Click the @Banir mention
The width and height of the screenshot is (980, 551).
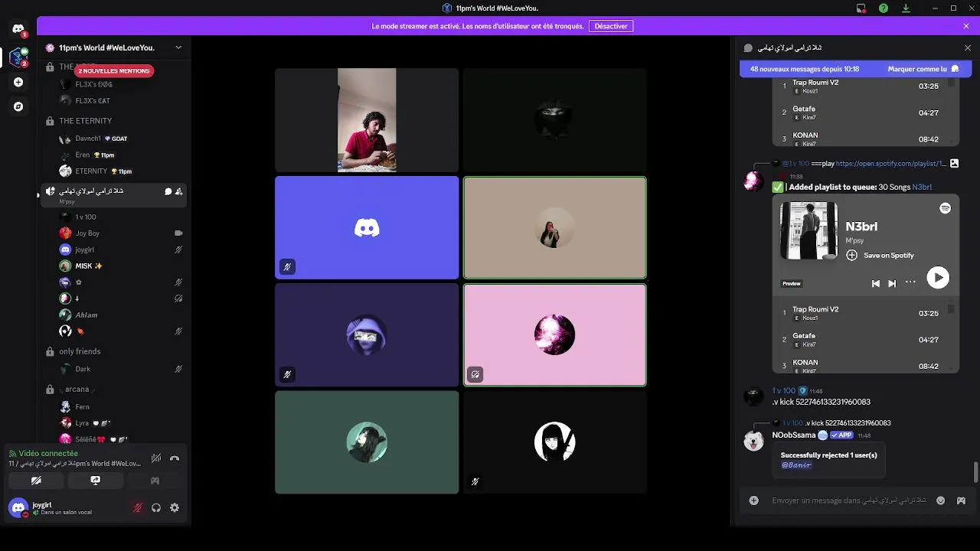(795, 465)
